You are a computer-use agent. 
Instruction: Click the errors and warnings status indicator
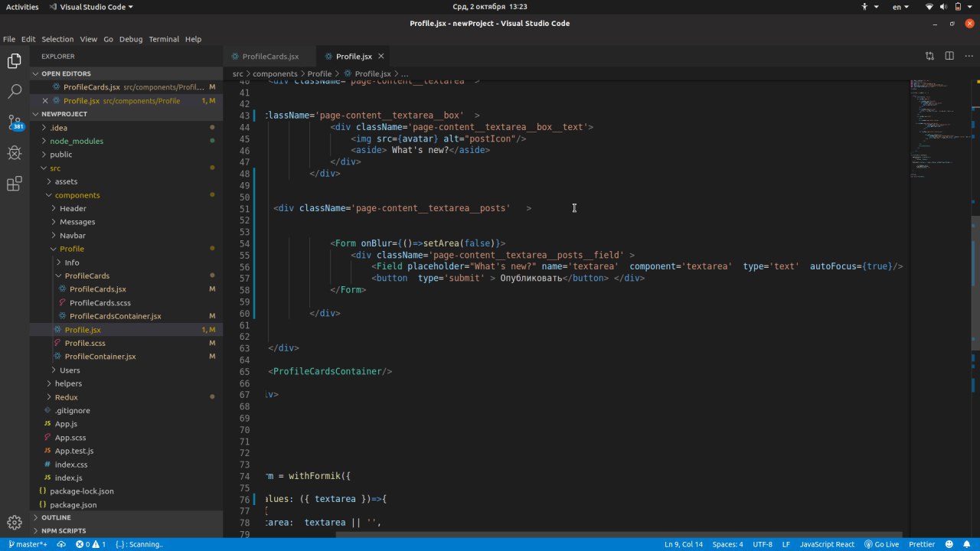coord(90,544)
